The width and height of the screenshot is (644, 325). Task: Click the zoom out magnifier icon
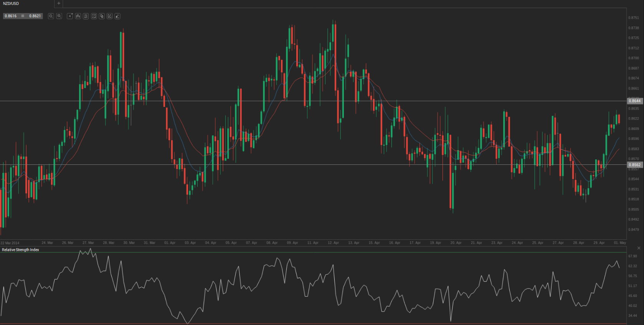pos(51,16)
